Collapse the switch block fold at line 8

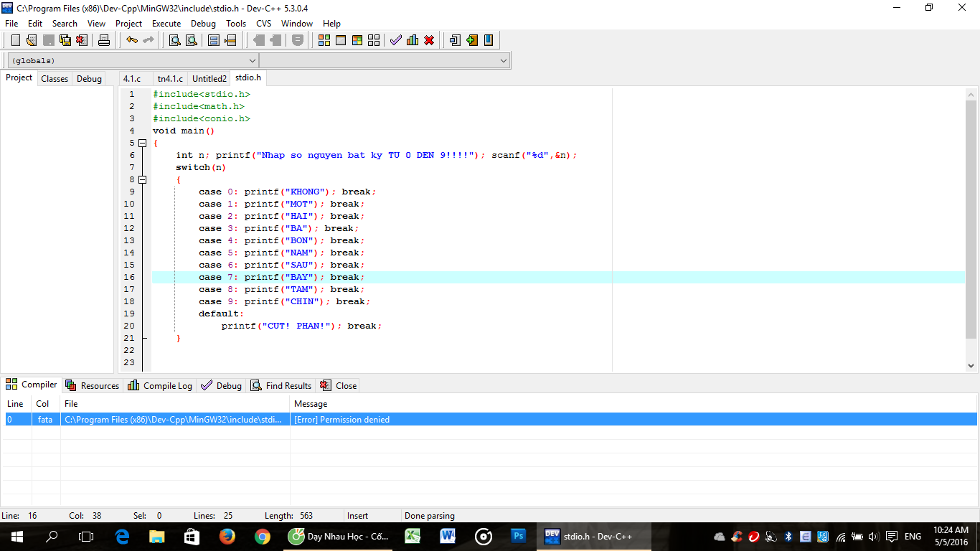click(x=142, y=179)
